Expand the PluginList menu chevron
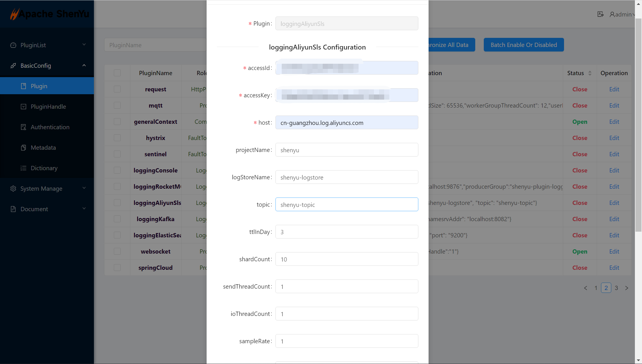Viewport: 642px width, 364px height. pyautogui.click(x=84, y=45)
